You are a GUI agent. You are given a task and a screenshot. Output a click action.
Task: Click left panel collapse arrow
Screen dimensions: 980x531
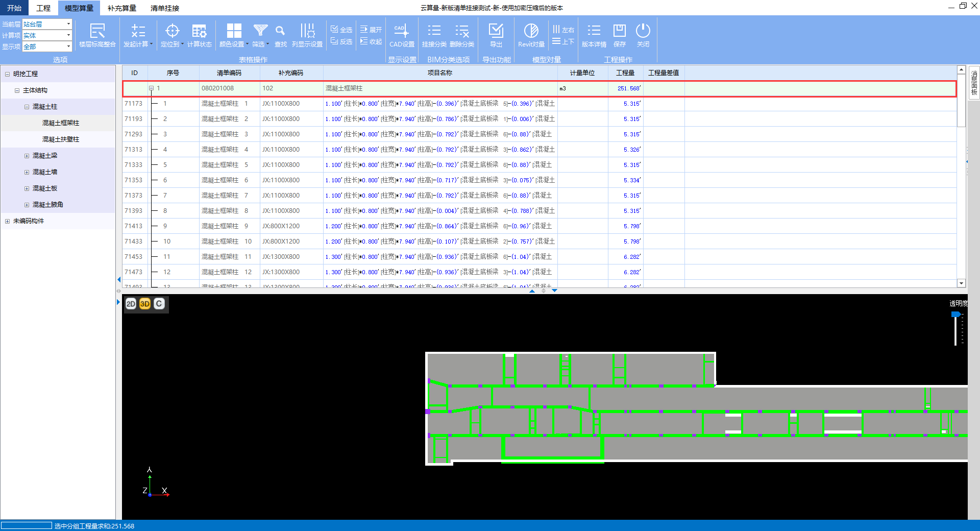(119, 280)
